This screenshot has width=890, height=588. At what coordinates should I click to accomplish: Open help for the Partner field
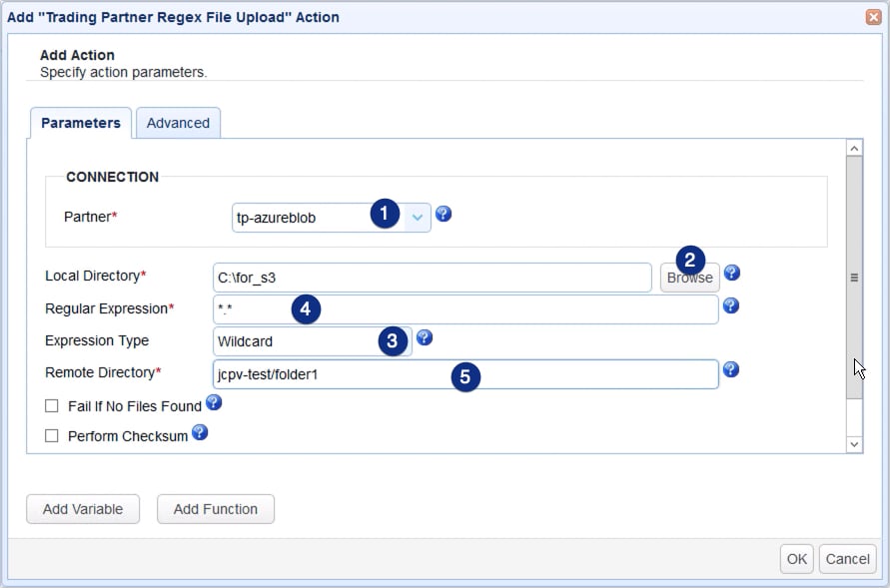click(444, 214)
